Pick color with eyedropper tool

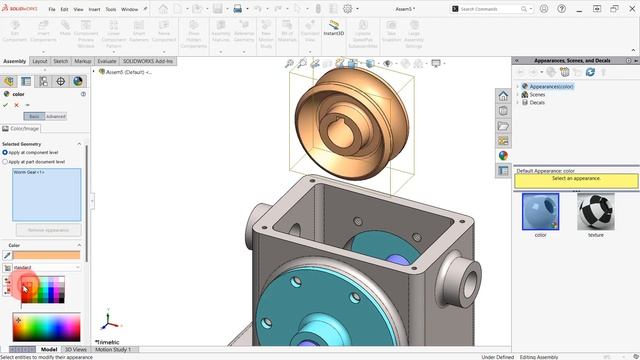tap(7, 256)
